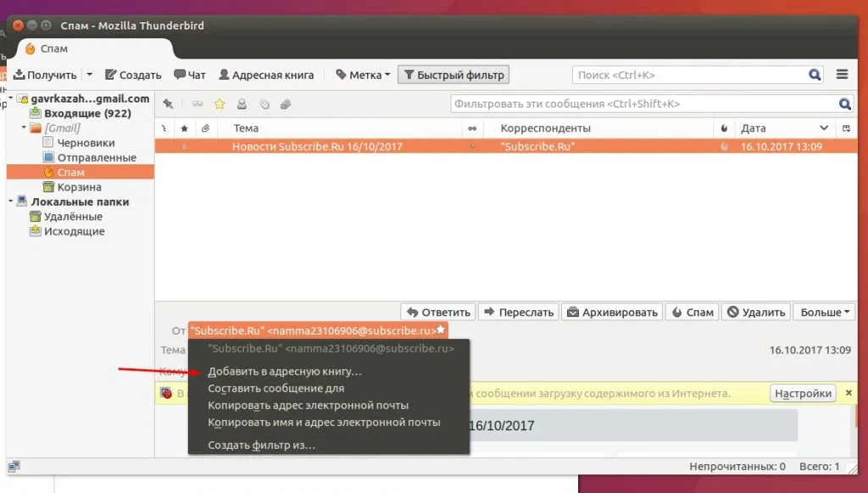The height and width of the screenshot is (493, 868).
Task: Sort by Корреспонденты column
Action: pos(598,129)
